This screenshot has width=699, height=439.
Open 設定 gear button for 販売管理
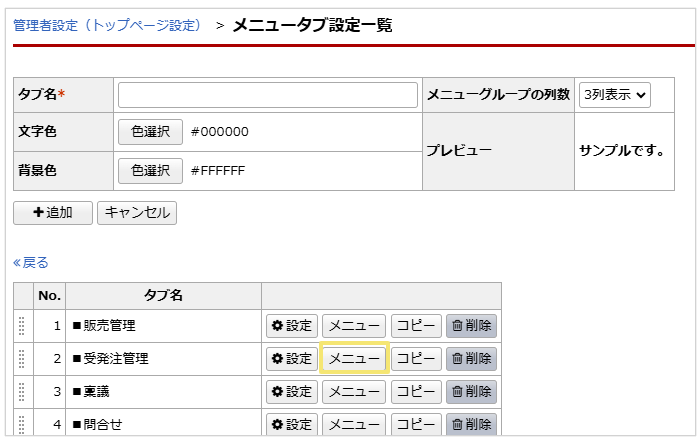292,326
